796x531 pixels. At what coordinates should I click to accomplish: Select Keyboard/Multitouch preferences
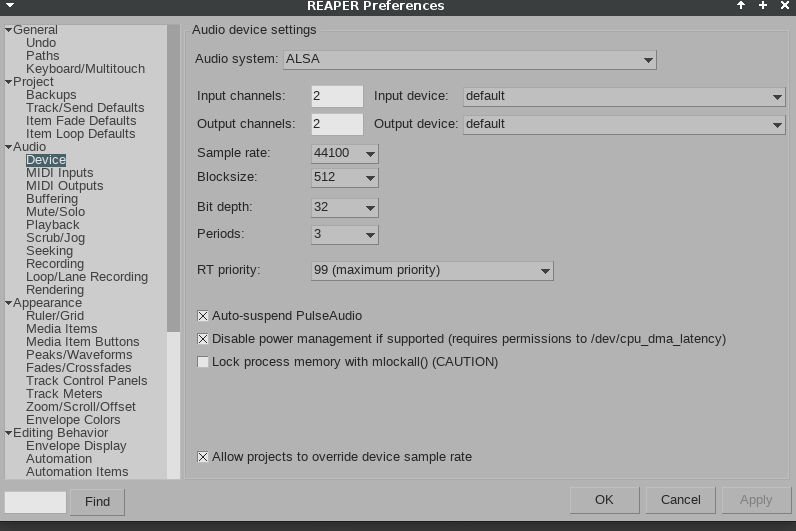click(85, 69)
